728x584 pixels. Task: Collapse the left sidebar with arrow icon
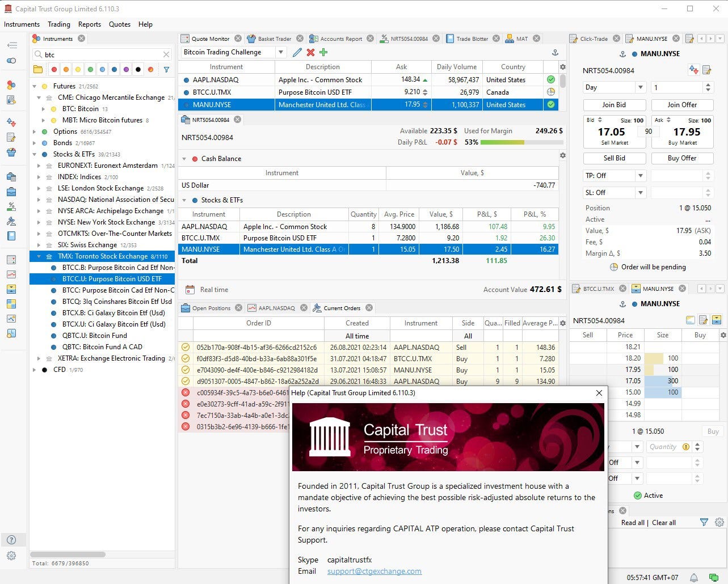(x=11, y=45)
